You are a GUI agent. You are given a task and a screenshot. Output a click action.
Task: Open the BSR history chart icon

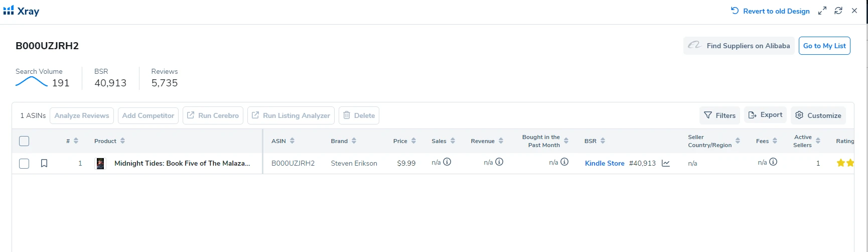pos(666,163)
